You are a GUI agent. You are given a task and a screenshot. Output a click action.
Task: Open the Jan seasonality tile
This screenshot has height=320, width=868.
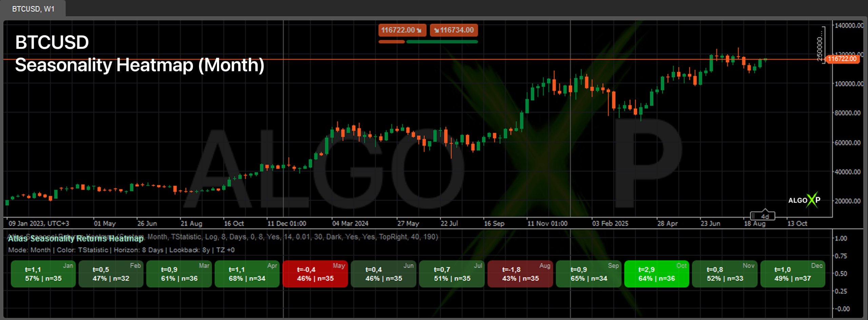(43, 274)
